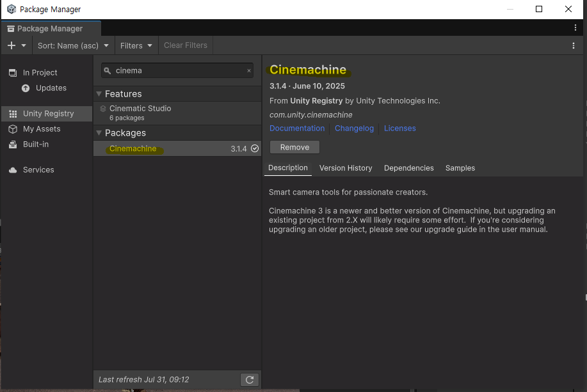Select the Cinemachine package row

tap(177, 148)
